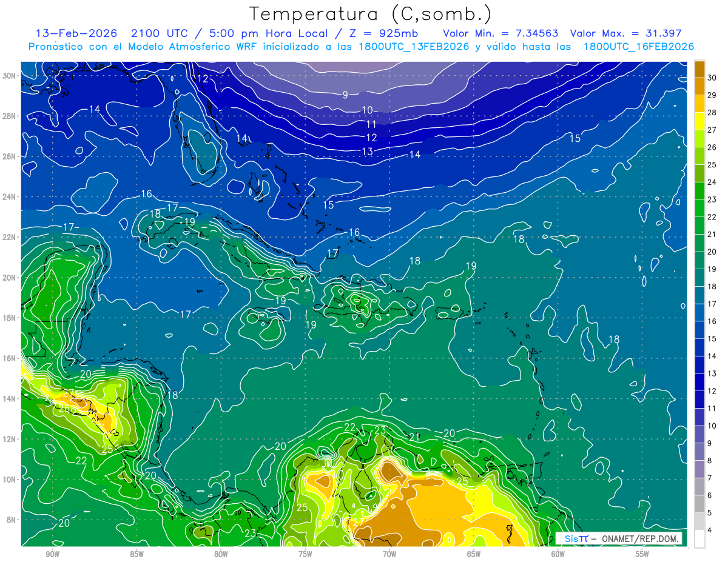Click the '24N' latitude axis label
Viewport: 728px width, 562px height.
pos(10,196)
